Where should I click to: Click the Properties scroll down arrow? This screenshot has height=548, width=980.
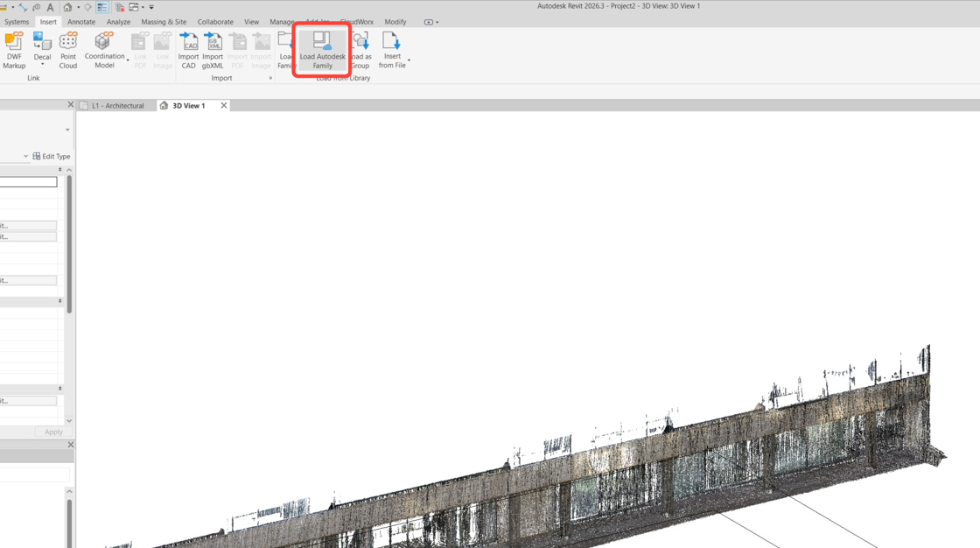tap(69, 420)
